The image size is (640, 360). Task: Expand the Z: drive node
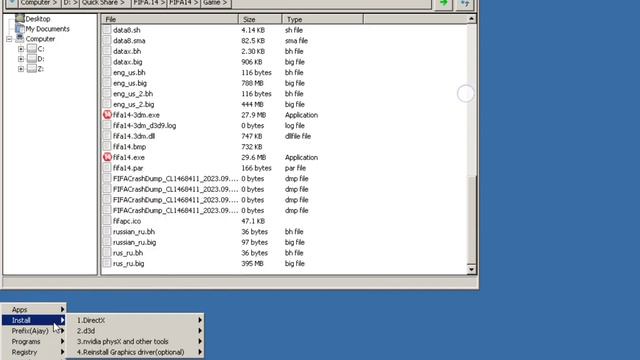(x=21, y=69)
